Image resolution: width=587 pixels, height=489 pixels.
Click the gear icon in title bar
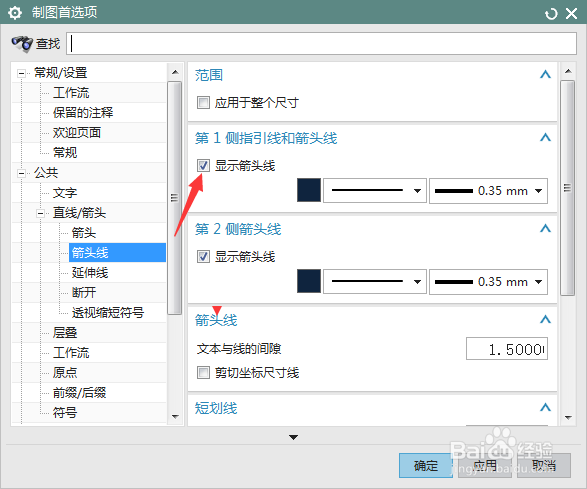(15, 13)
